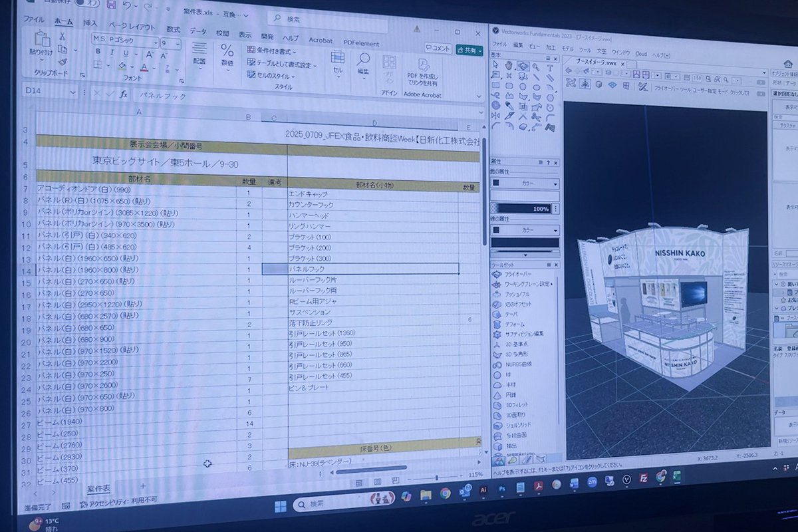Click the insert function fx icon
798x532 pixels.
pyautogui.click(x=123, y=94)
